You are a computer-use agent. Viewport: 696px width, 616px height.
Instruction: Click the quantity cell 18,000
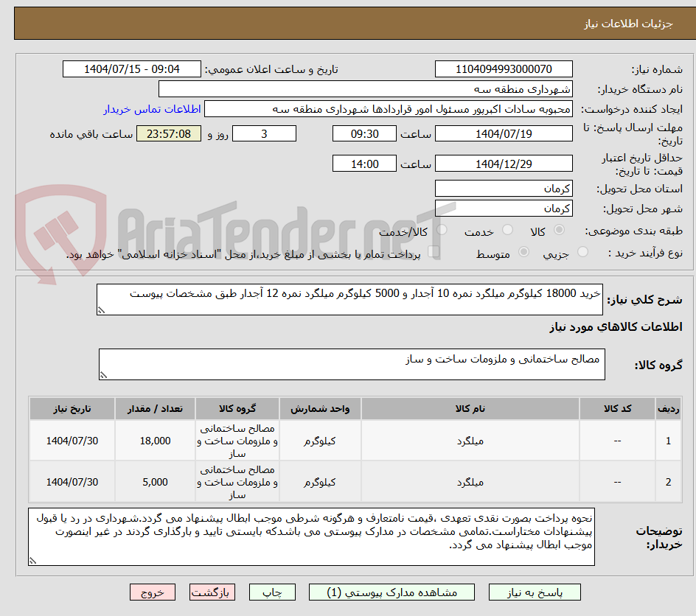pyautogui.click(x=155, y=441)
